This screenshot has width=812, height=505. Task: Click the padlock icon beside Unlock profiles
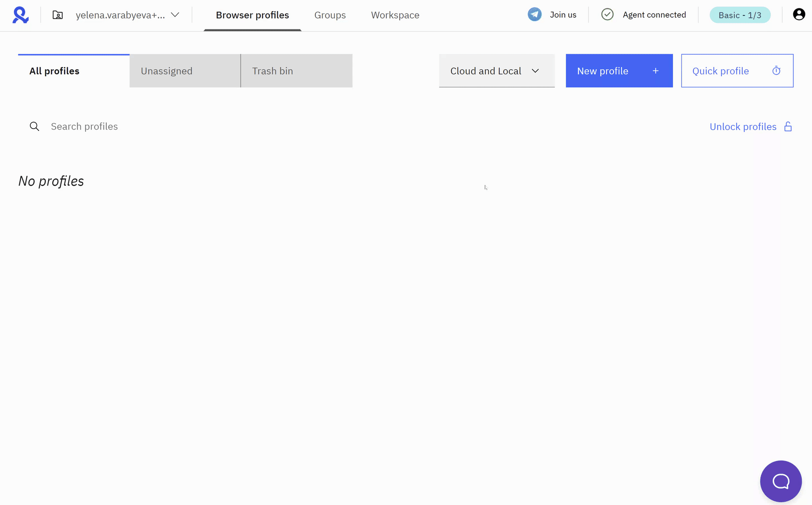[788, 126]
